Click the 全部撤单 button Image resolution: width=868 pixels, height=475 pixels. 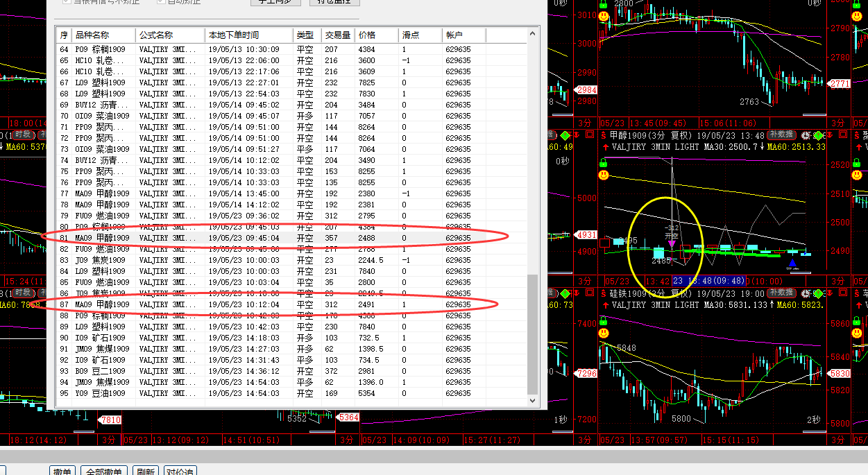click(103, 472)
